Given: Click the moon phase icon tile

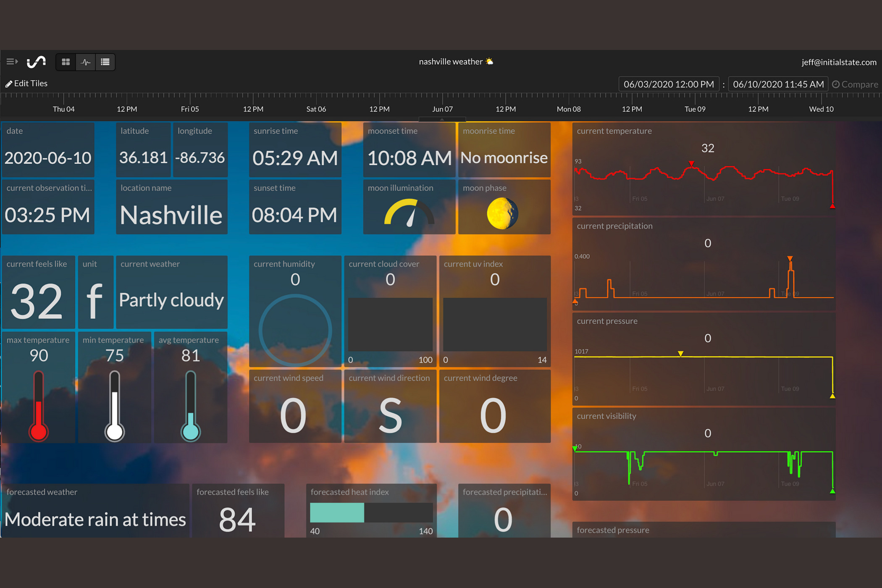Looking at the screenshot, I should (502, 213).
